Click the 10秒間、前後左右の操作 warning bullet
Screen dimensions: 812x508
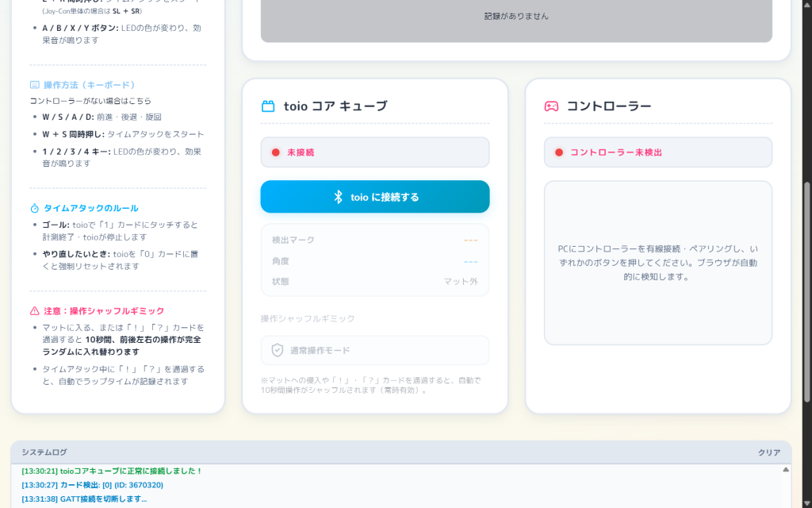[123, 340]
